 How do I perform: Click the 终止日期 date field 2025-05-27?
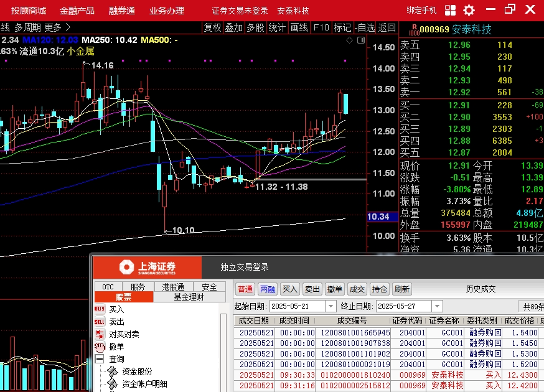[404, 306]
